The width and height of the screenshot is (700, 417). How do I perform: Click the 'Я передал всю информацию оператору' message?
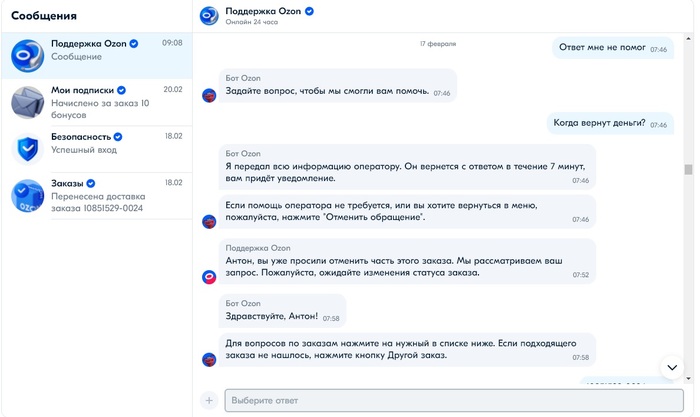[407, 167]
